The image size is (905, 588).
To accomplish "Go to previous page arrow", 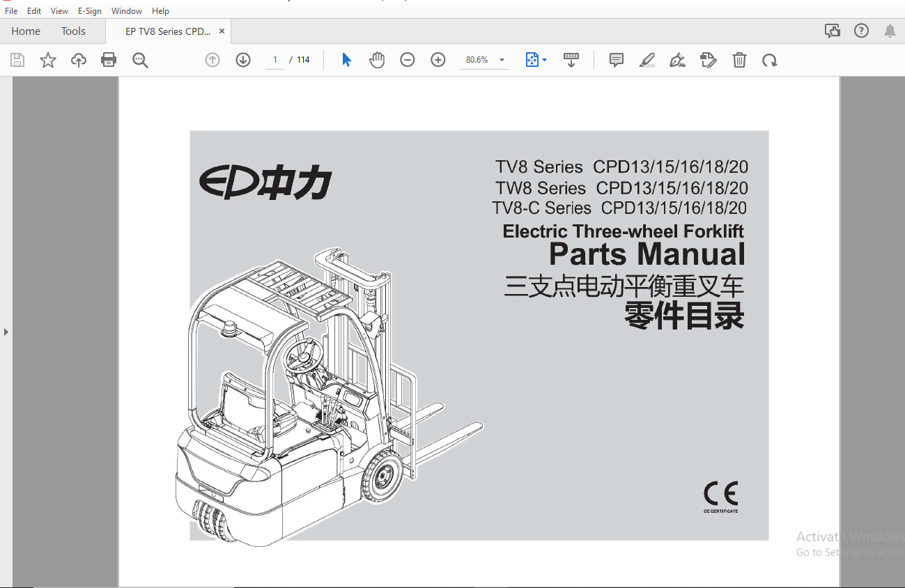I will [x=212, y=60].
